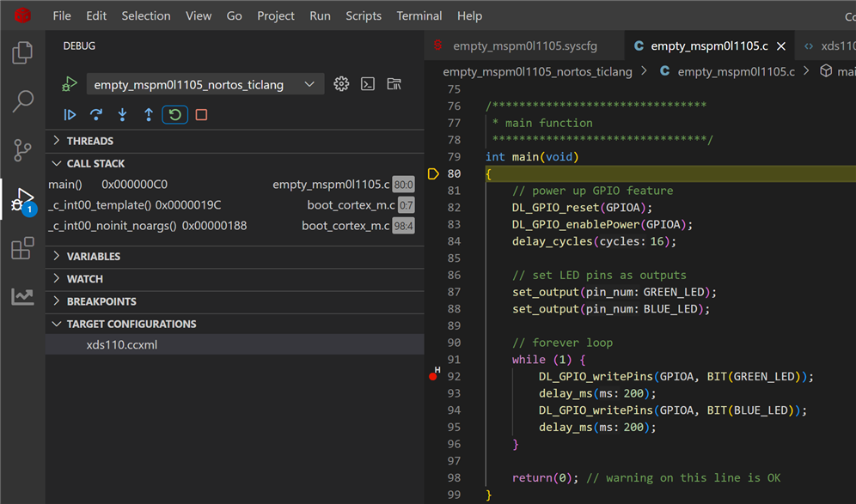Open the Run menu
Viewport: 856px width, 504px height.
coord(320,15)
